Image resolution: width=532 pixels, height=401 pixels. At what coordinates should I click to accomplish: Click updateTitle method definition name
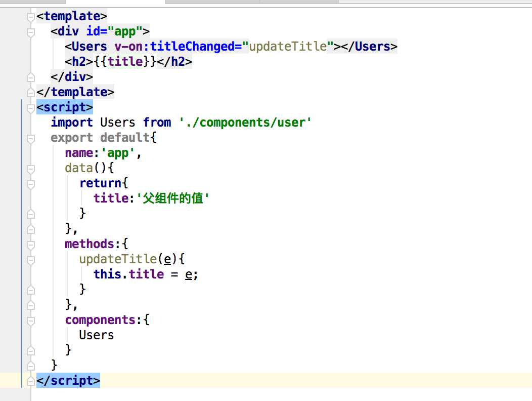point(118,259)
